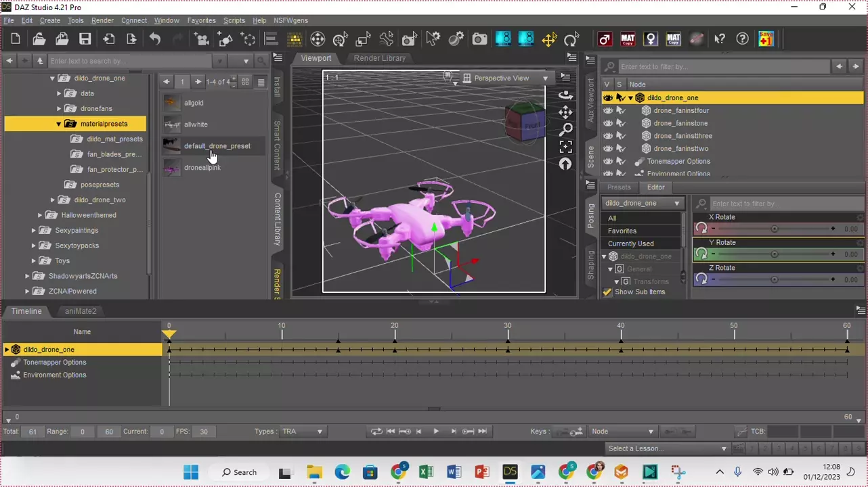
Task: Switch to the Render Library tab
Action: coord(379,58)
